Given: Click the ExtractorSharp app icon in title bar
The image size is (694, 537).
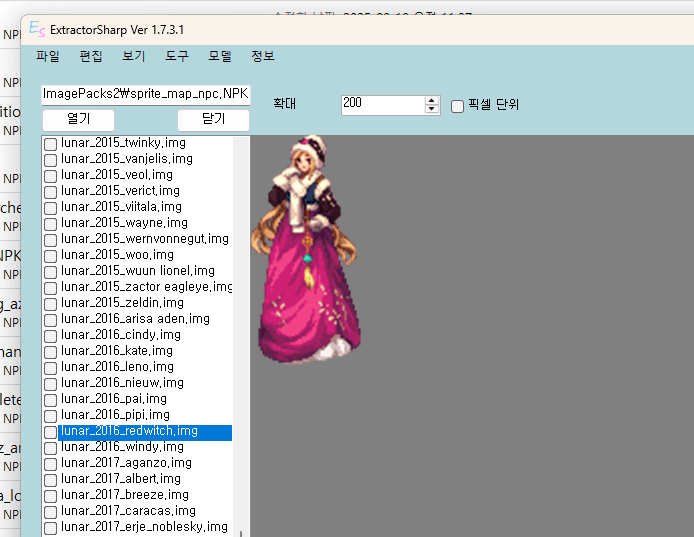Looking at the screenshot, I should tap(35, 29).
